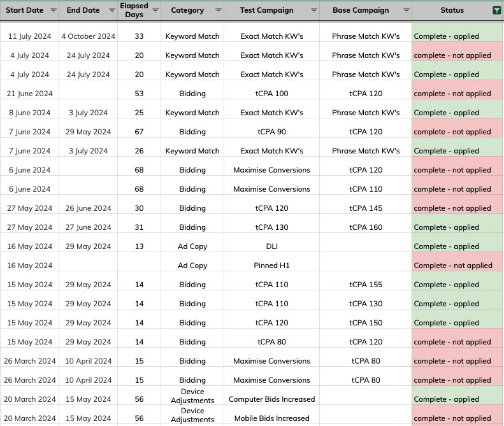Image resolution: width=504 pixels, height=426 pixels.
Task: Select the green status cell in DLI row
Action: [x=457, y=246]
